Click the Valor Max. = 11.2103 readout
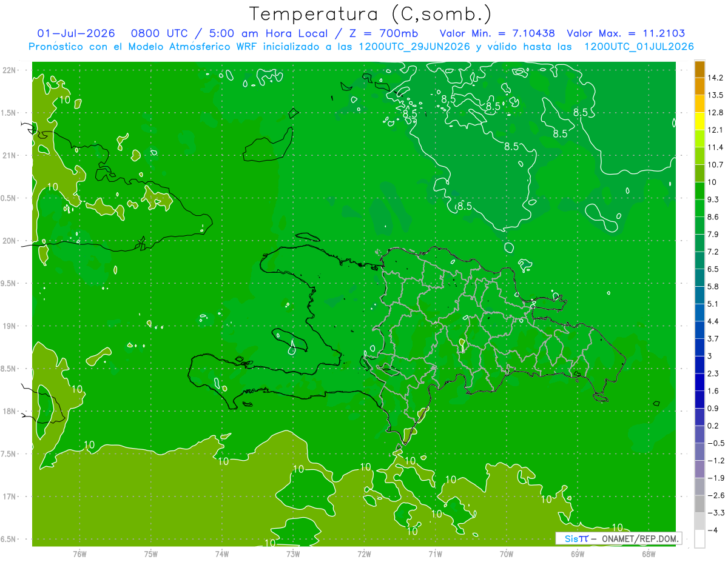This screenshot has height=562, width=728. pos(626,33)
